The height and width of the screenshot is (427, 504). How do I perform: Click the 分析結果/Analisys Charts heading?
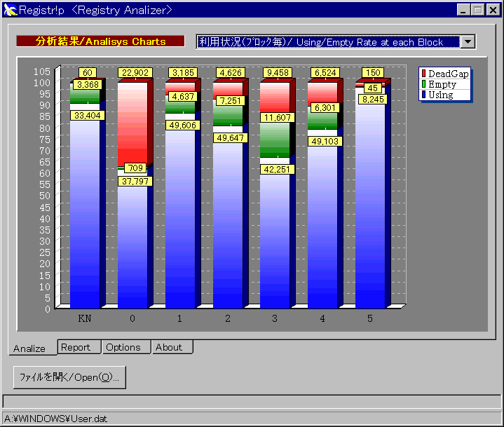coord(100,41)
